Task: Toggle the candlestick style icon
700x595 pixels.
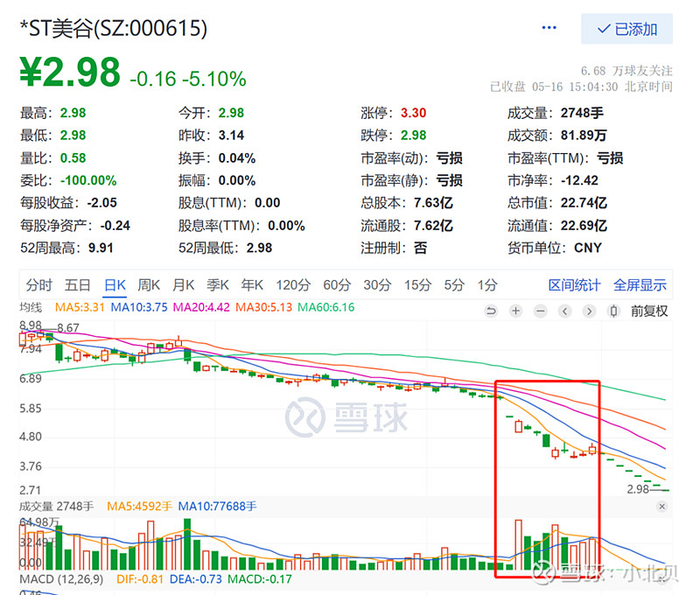Action: 614,311
